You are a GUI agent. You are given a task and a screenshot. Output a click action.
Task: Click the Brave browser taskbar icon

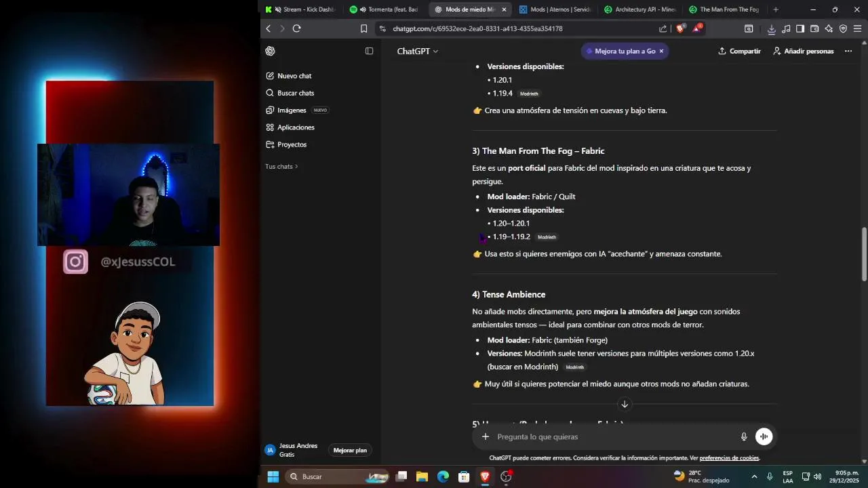[x=485, y=476]
